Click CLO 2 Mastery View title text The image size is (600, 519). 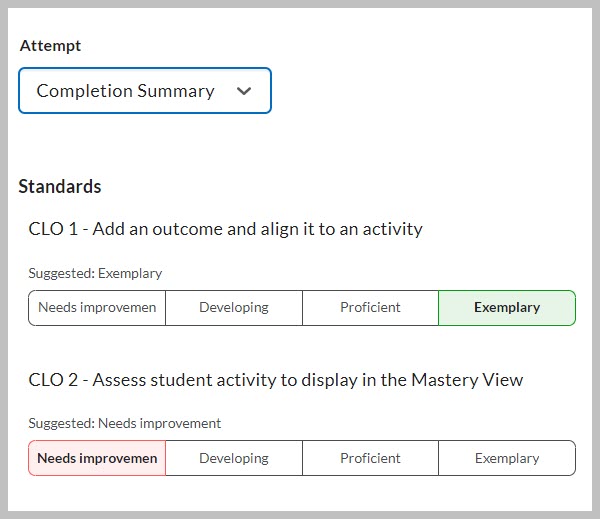tap(276, 380)
